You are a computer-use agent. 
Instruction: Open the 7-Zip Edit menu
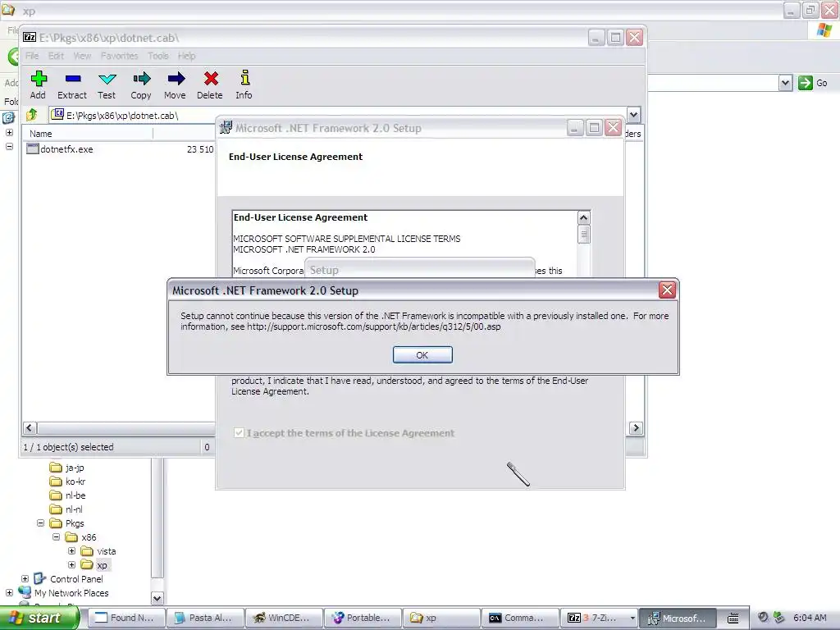tap(56, 56)
